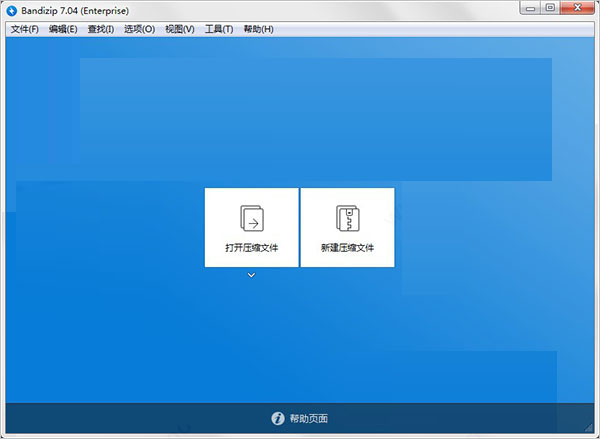Screen dimensions: 600x439
Task: Open the 选项(O) menu
Action: pos(139,29)
